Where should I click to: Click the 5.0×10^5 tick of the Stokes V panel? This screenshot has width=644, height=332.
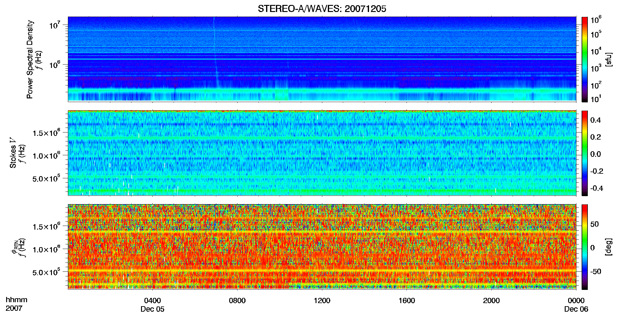pyautogui.click(x=46, y=178)
